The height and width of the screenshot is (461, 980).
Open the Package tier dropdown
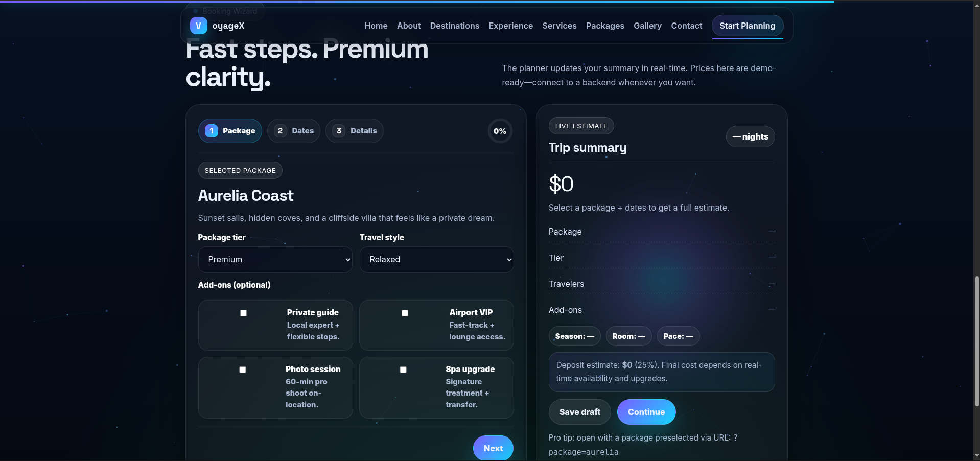click(275, 260)
